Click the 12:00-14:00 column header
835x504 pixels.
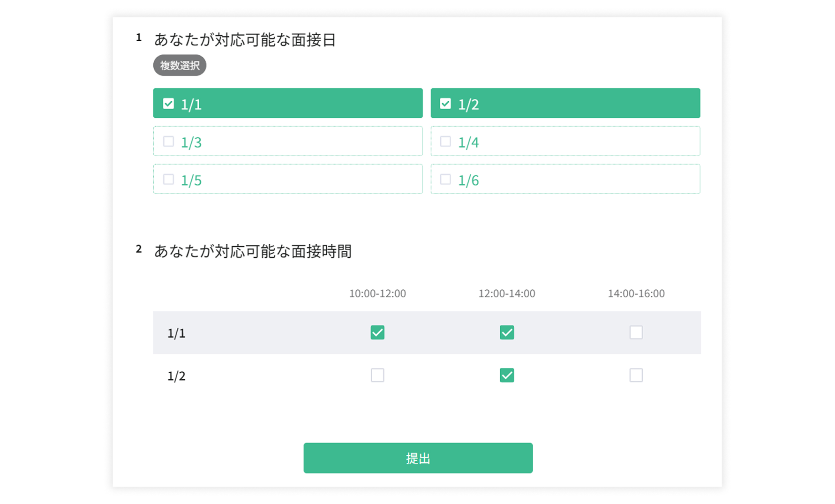tap(507, 293)
